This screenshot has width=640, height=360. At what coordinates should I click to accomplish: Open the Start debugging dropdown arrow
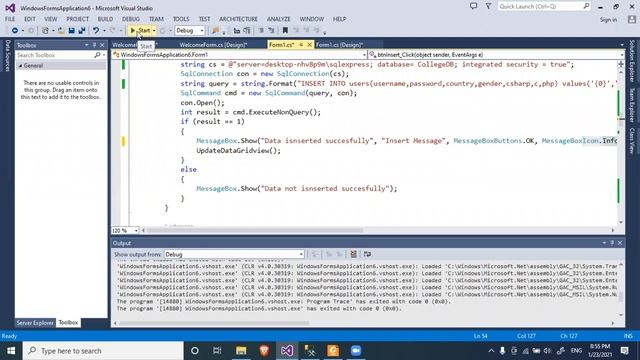point(154,31)
